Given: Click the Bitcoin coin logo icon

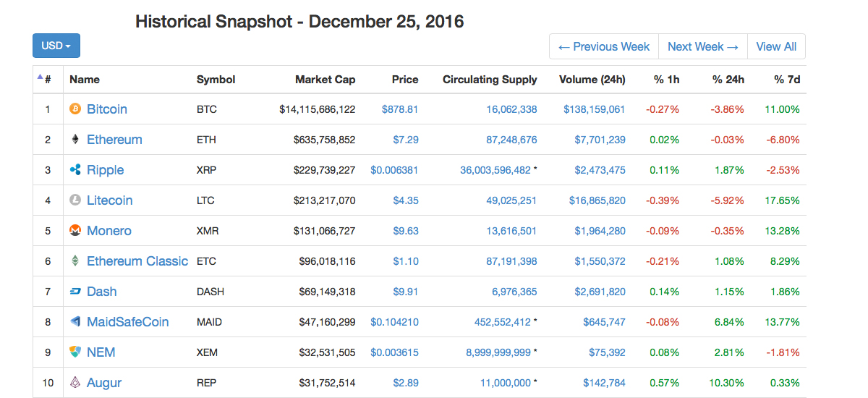Looking at the screenshot, I should click(x=75, y=109).
